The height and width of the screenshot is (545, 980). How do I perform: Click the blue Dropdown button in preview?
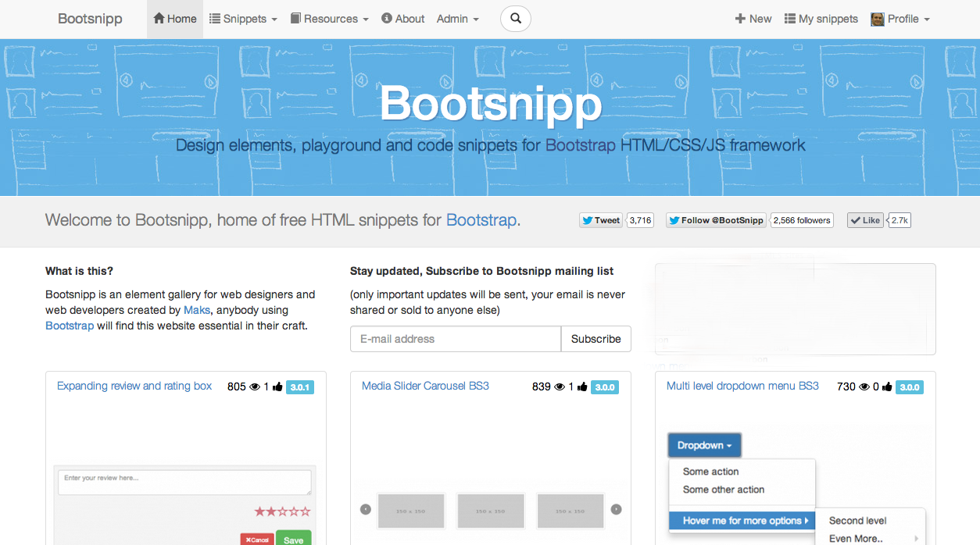coord(704,445)
